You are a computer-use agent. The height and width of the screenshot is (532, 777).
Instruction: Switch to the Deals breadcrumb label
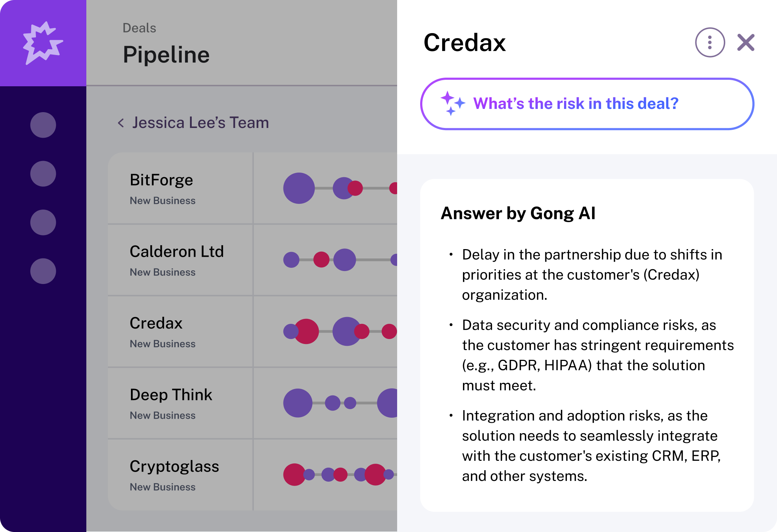[139, 27]
